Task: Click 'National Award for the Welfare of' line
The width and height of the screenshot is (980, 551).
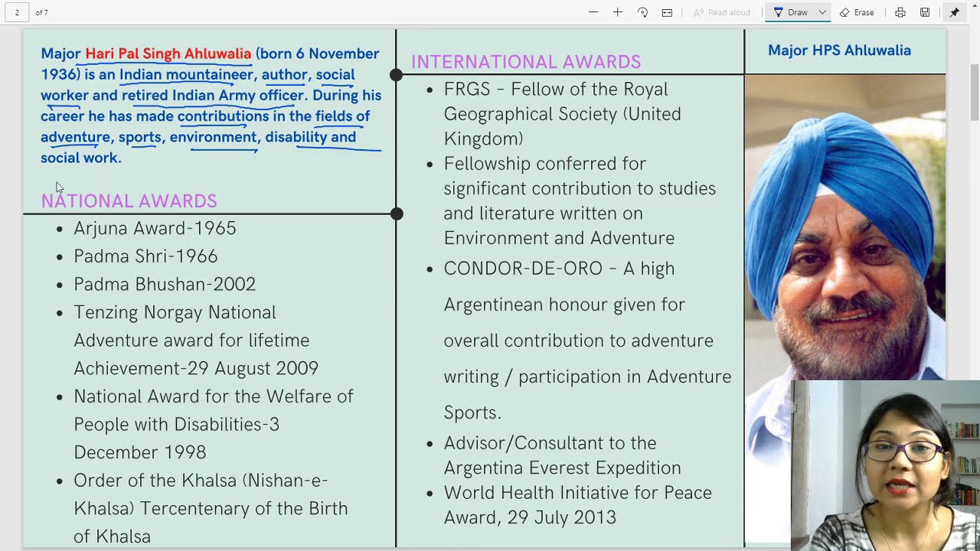Action: point(214,396)
